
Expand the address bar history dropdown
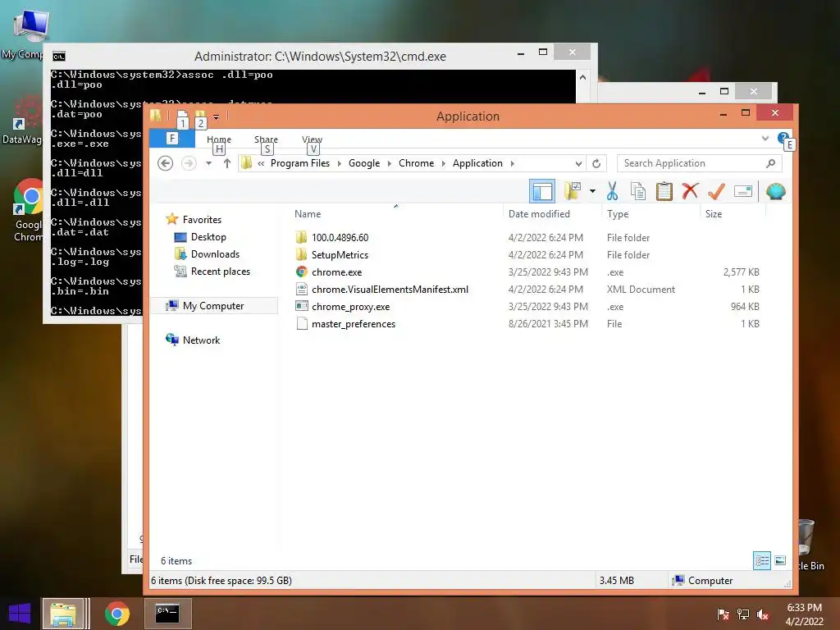pyautogui.click(x=578, y=163)
